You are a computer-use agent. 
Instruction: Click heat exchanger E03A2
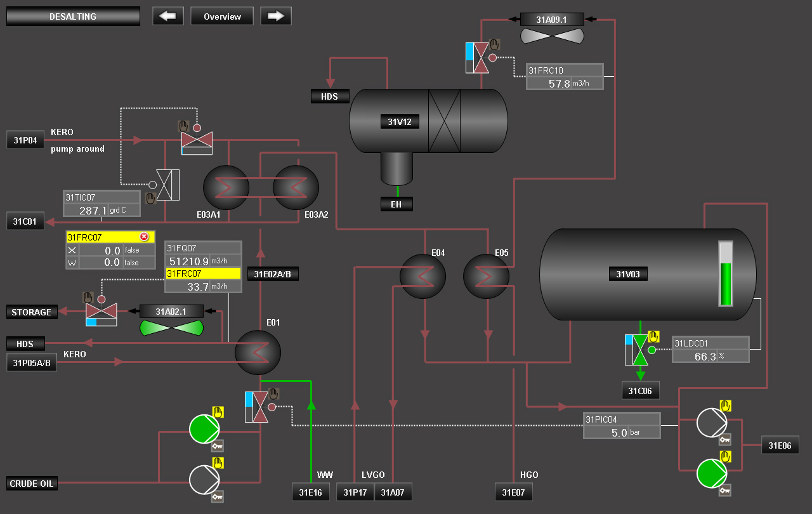tap(296, 188)
